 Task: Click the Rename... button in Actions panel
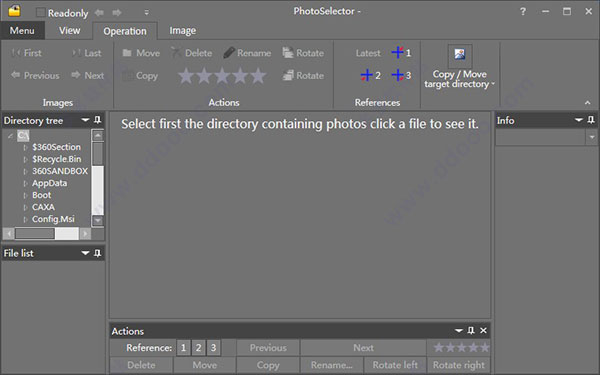(331, 365)
